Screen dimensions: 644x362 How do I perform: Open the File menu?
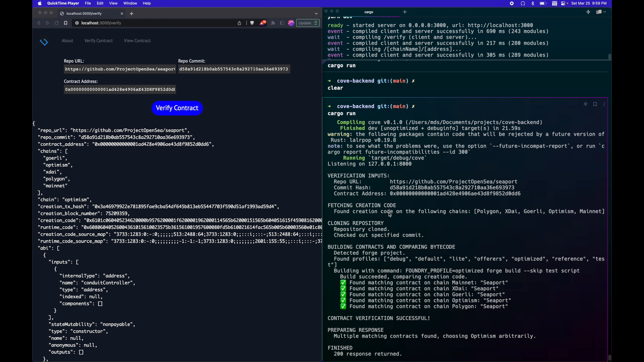click(88, 3)
